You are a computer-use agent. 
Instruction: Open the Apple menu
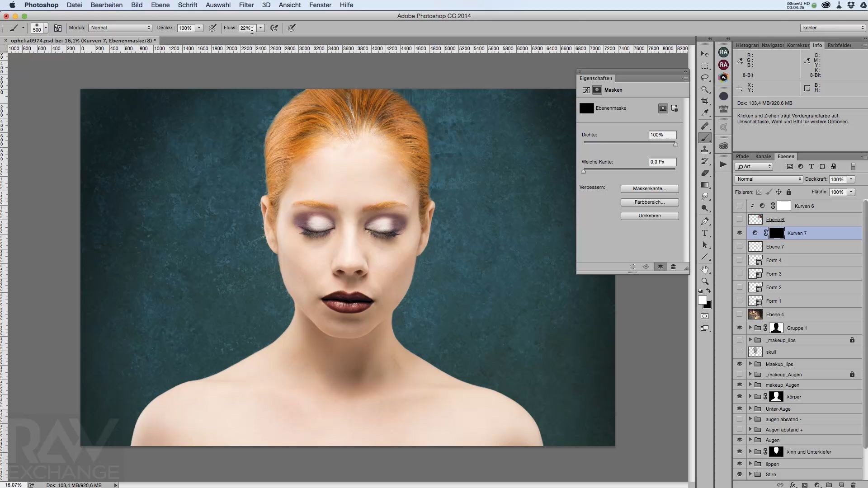pos(12,5)
